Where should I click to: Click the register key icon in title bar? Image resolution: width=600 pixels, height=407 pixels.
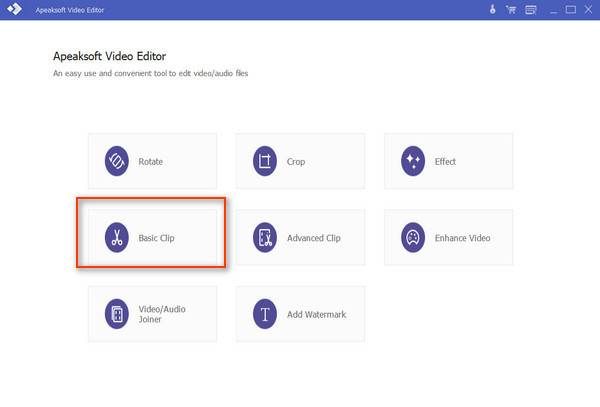493,9
